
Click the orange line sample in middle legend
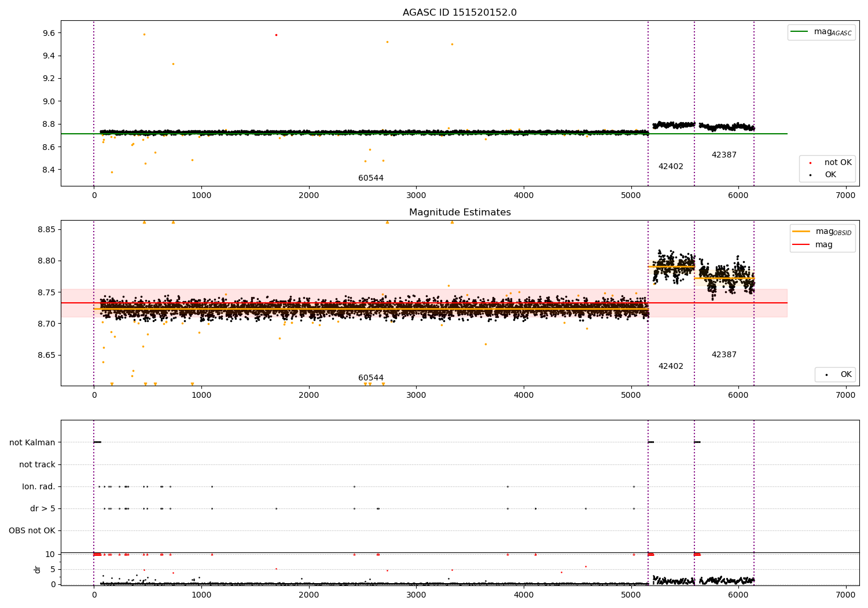(801, 232)
